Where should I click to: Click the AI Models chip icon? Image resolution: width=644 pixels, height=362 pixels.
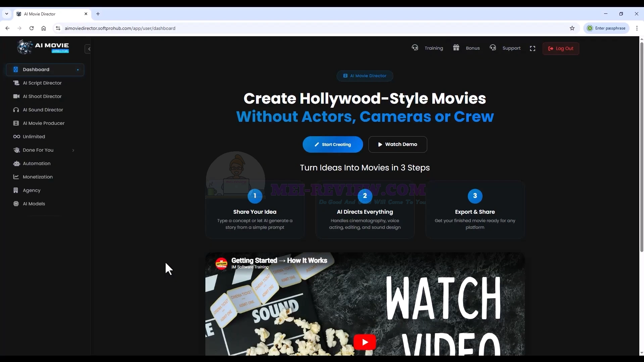[16, 204]
